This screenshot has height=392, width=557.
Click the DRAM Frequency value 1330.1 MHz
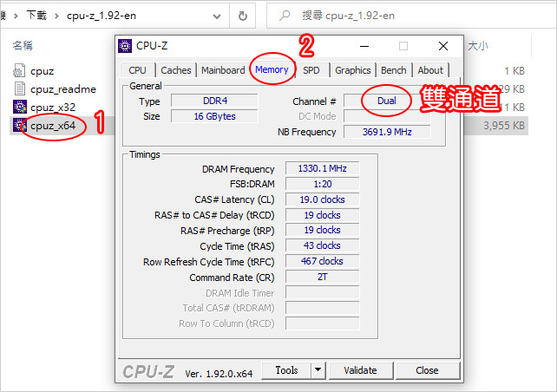322,168
